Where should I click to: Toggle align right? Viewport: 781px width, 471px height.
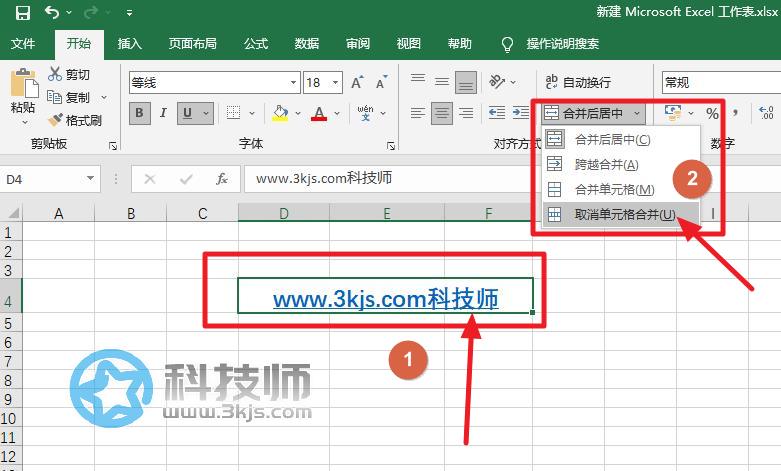[x=466, y=113]
